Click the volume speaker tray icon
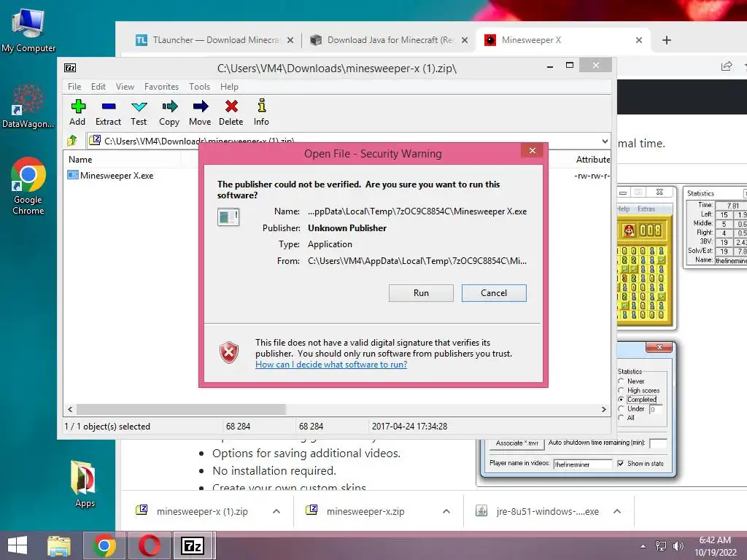Screen dimensions: 747x560 pyautogui.click(x=678, y=546)
